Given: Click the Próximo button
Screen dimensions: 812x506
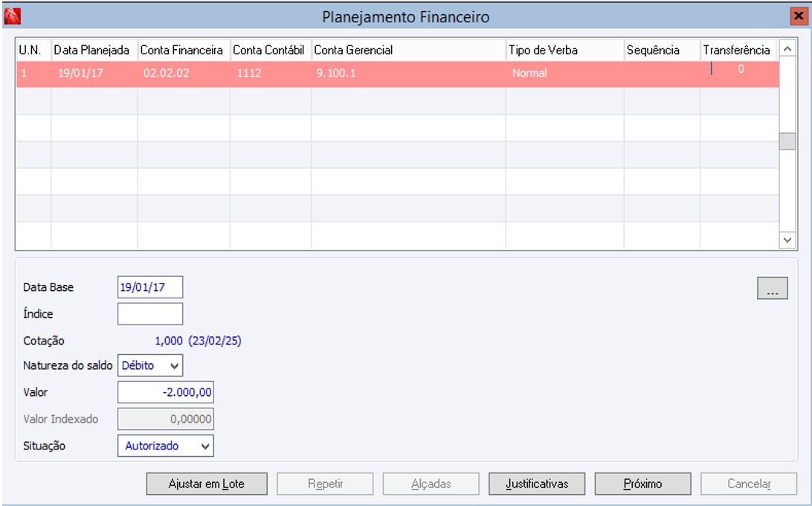Looking at the screenshot, I should tap(642, 484).
